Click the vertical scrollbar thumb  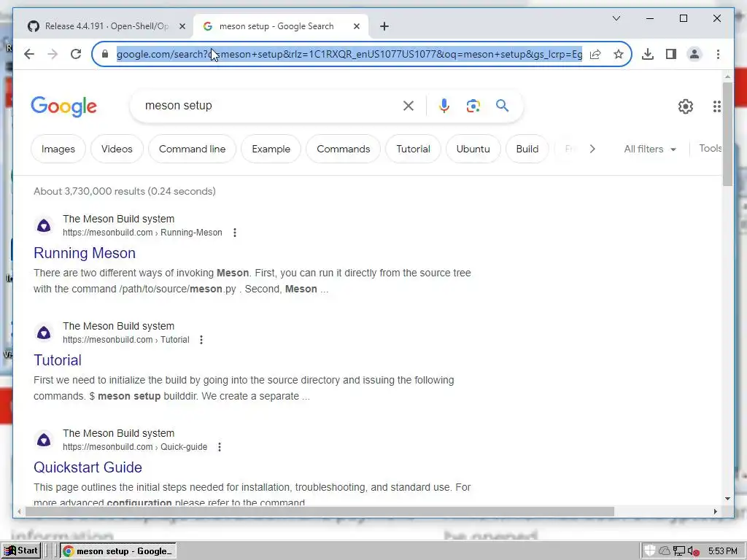pyautogui.click(x=727, y=134)
